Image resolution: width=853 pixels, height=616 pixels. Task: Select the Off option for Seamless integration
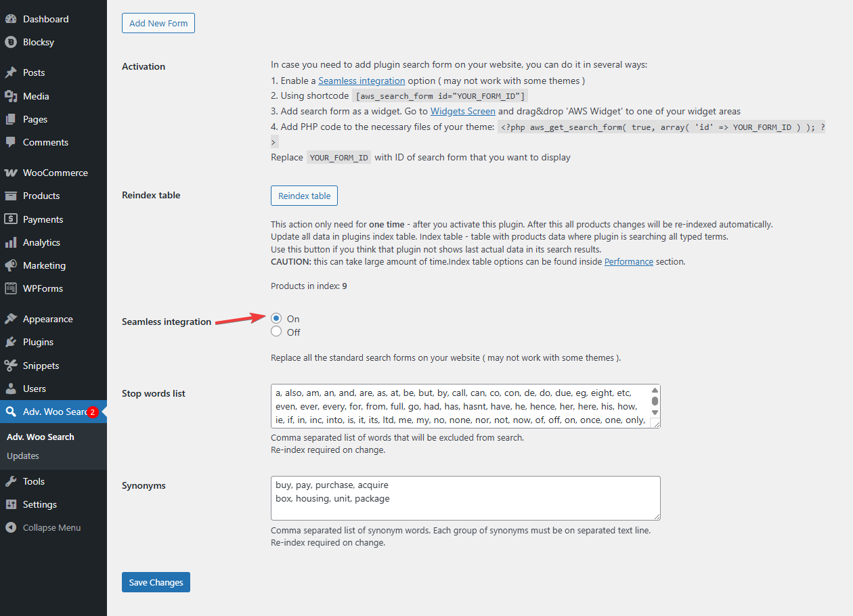click(x=276, y=332)
